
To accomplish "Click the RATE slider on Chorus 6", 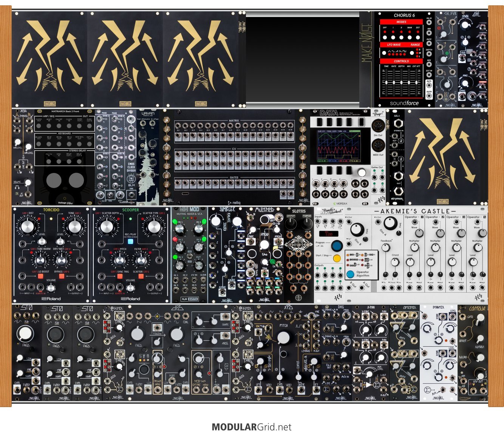I will tap(394, 83).
